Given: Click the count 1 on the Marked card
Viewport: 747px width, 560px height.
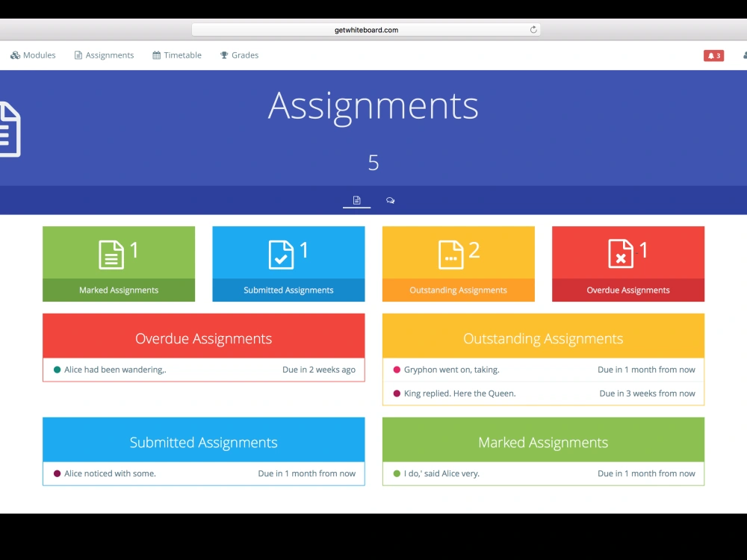Looking at the screenshot, I should coord(134,250).
